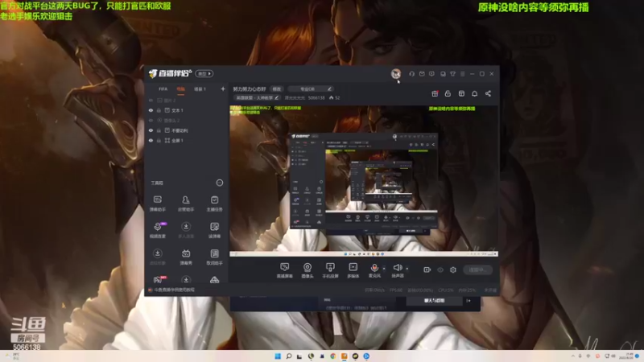Open Windows Start button on taskbar
Screen dimensions: 644x362
[278, 356]
